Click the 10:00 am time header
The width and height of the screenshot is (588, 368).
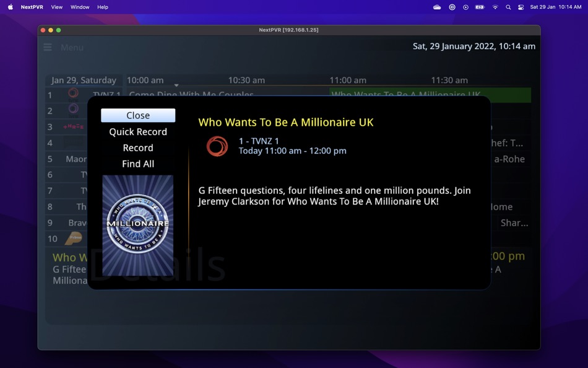[x=145, y=81]
